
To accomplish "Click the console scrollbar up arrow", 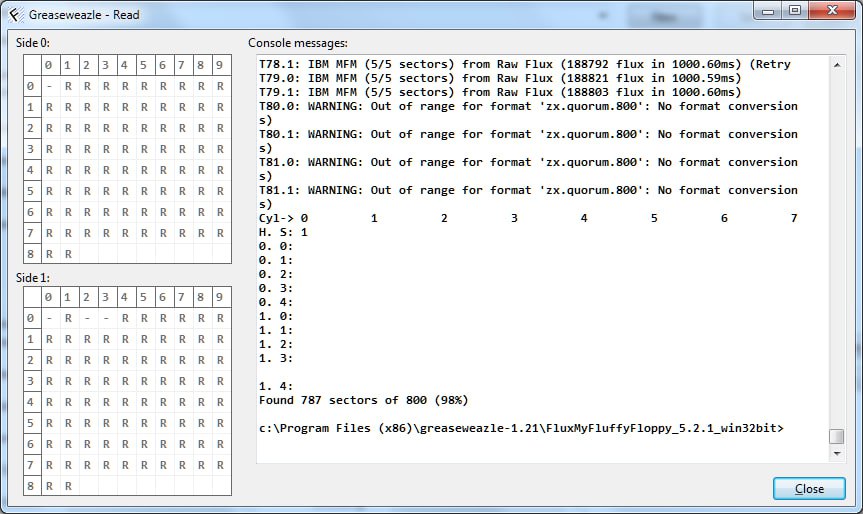I will (x=837, y=63).
